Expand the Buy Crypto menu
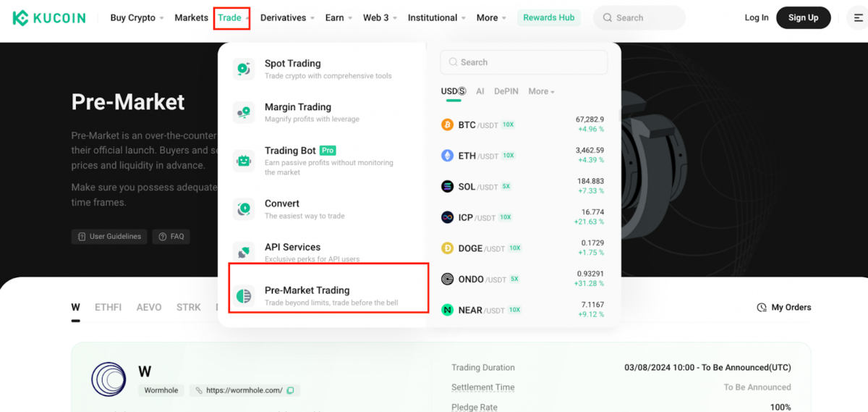The width and height of the screenshot is (868, 412). click(137, 17)
